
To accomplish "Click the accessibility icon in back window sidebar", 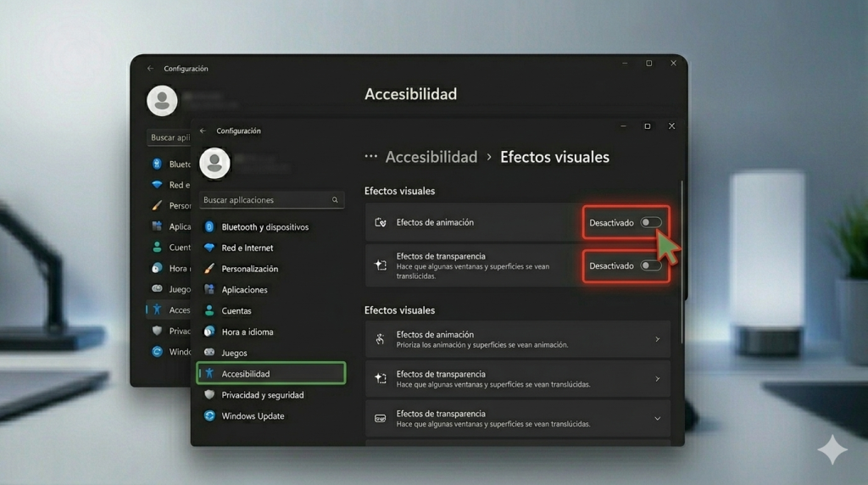I will click(x=157, y=309).
